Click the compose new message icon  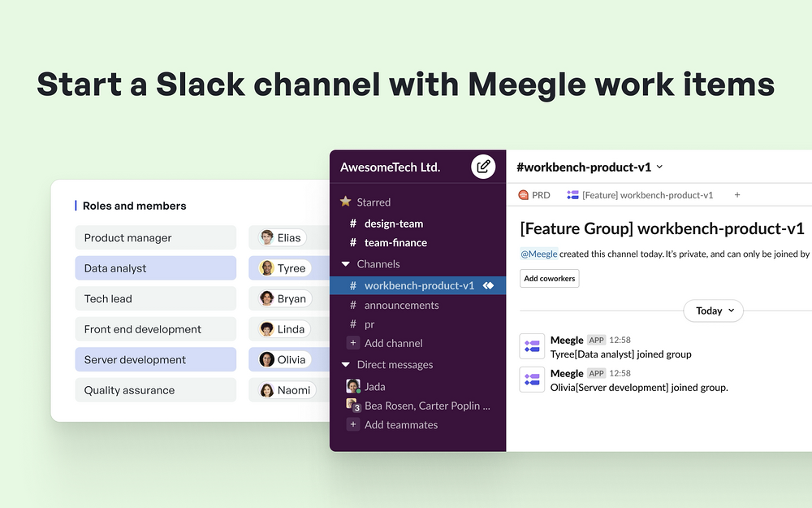point(482,167)
